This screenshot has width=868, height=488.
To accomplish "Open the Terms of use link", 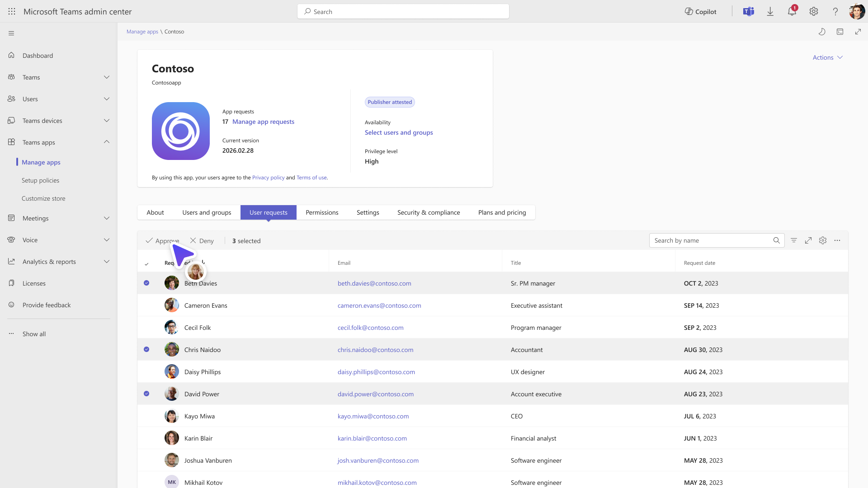I will click(311, 178).
